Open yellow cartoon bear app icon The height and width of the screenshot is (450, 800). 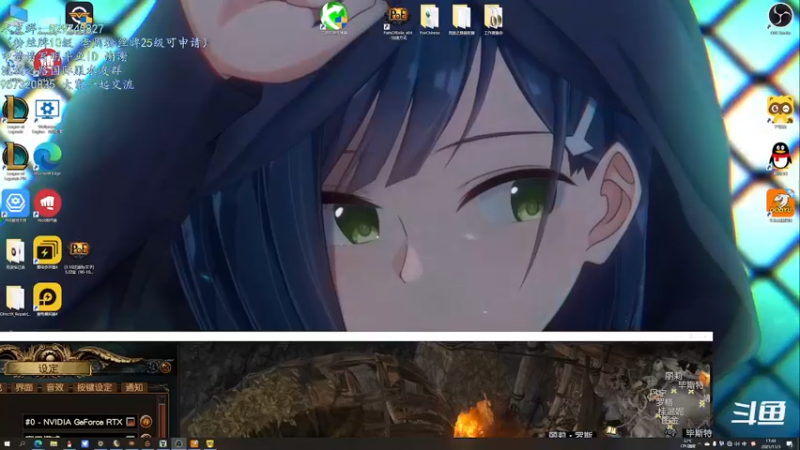[x=781, y=111]
